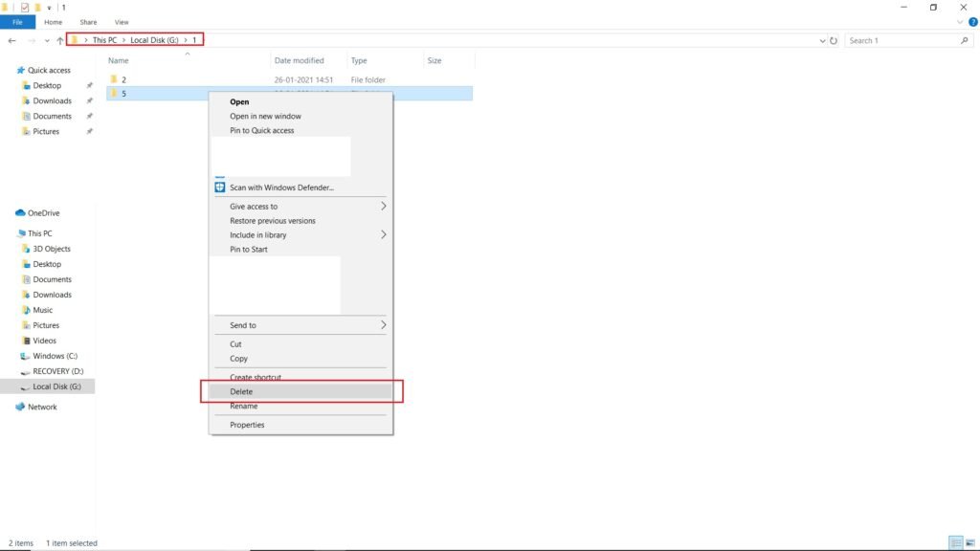Click This PC in the address bar
The width and height of the screenshot is (980, 551).
pos(104,40)
